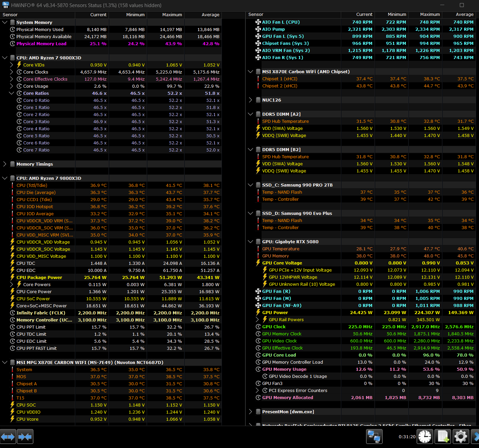Expand the Core VIDs row
This screenshot has height=448, width=479.
[11, 65]
